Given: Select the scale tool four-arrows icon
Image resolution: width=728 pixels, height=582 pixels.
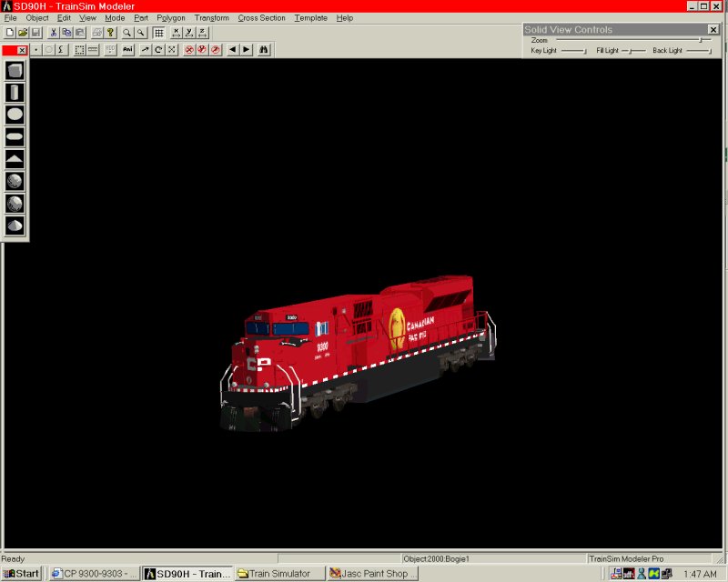Looking at the screenshot, I should [x=172, y=50].
